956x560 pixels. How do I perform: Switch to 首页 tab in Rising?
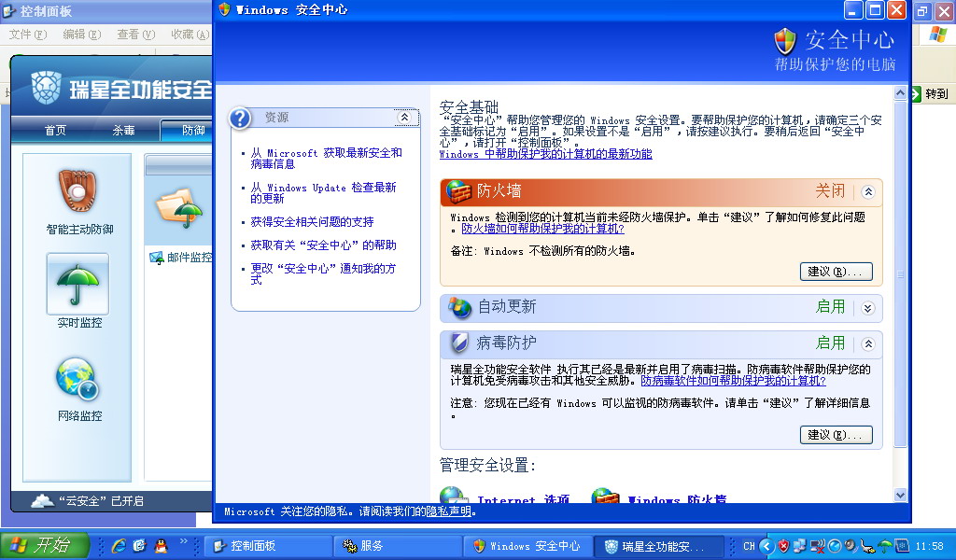[x=55, y=130]
